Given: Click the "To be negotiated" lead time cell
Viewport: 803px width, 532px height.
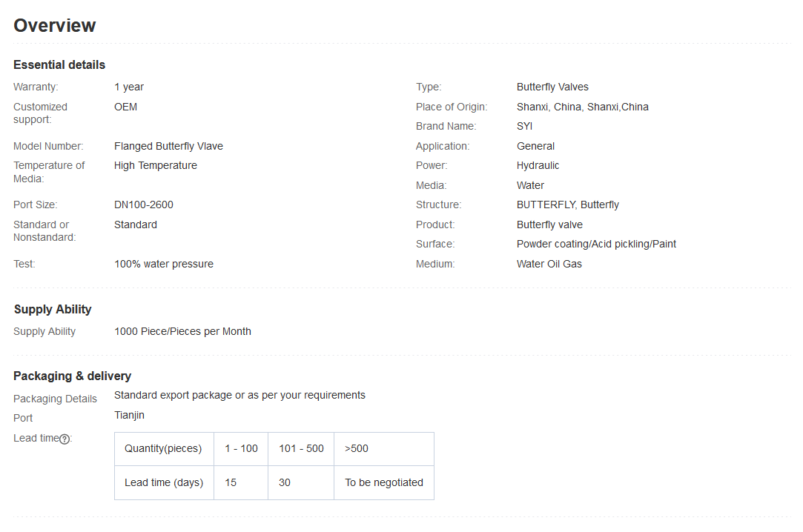Looking at the screenshot, I should pyautogui.click(x=384, y=482).
